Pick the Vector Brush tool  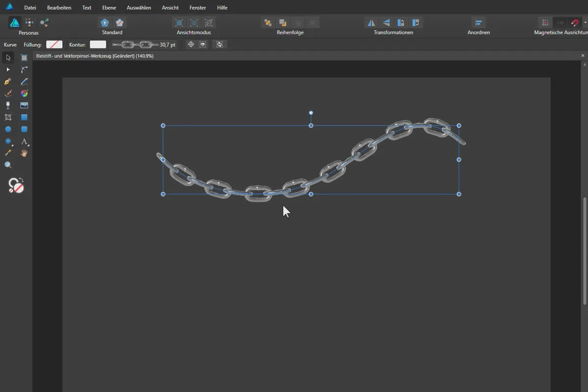[8, 93]
